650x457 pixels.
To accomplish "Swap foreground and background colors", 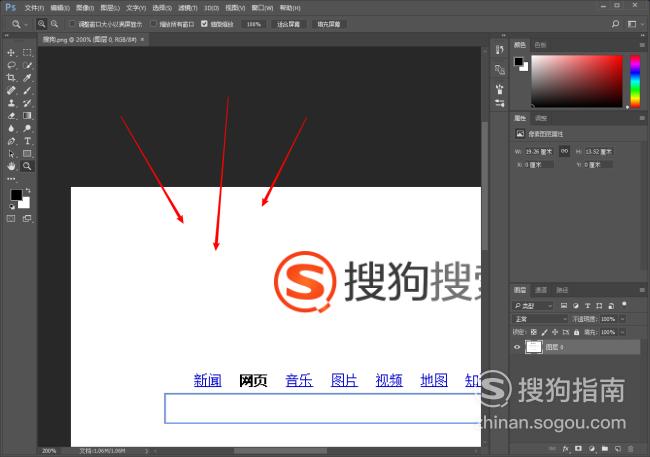I will pos(28,190).
